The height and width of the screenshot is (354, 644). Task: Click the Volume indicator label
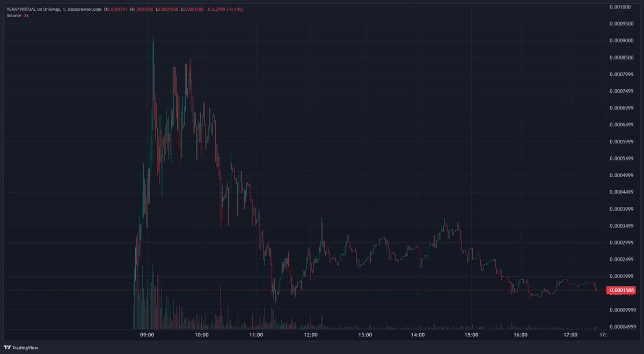(14, 16)
